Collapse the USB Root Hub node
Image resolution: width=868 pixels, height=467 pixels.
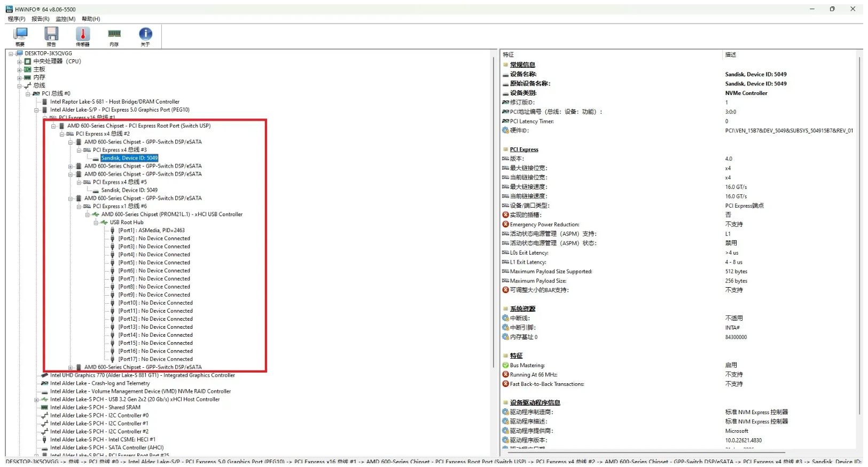click(96, 223)
